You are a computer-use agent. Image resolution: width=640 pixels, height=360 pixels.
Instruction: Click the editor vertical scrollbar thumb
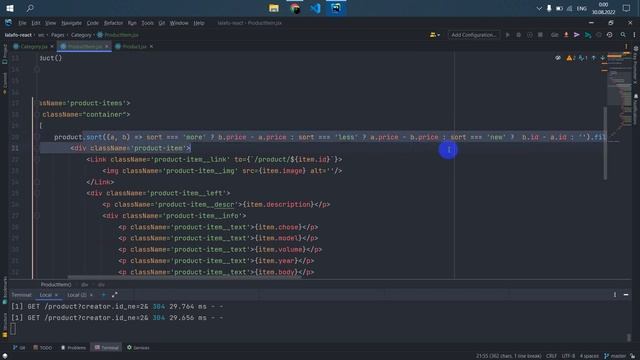[x=605, y=143]
